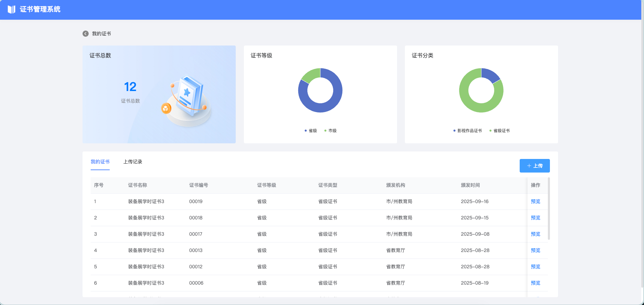Click the total count number 12
Viewport: 644px width, 305px height.
click(x=130, y=87)
